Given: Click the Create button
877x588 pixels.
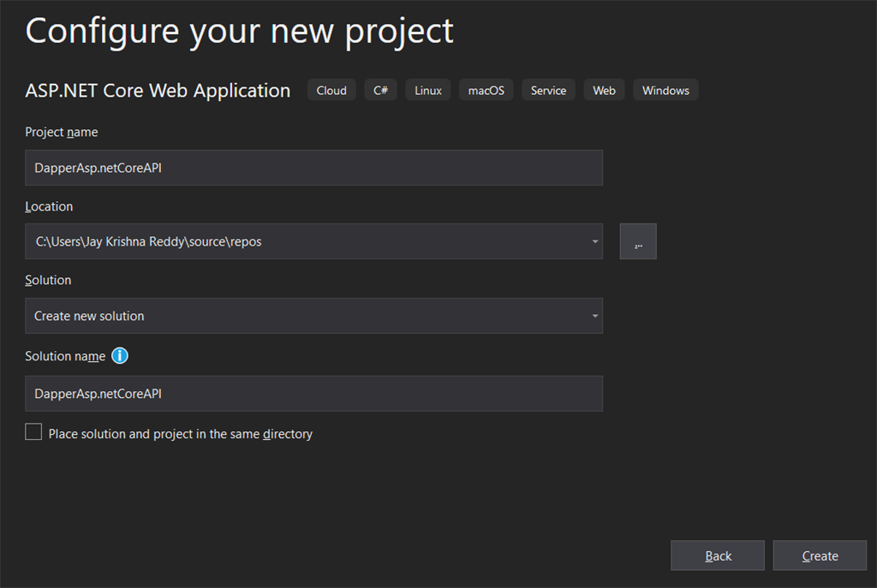Looking at the screenshot, I should click(820, 555).
